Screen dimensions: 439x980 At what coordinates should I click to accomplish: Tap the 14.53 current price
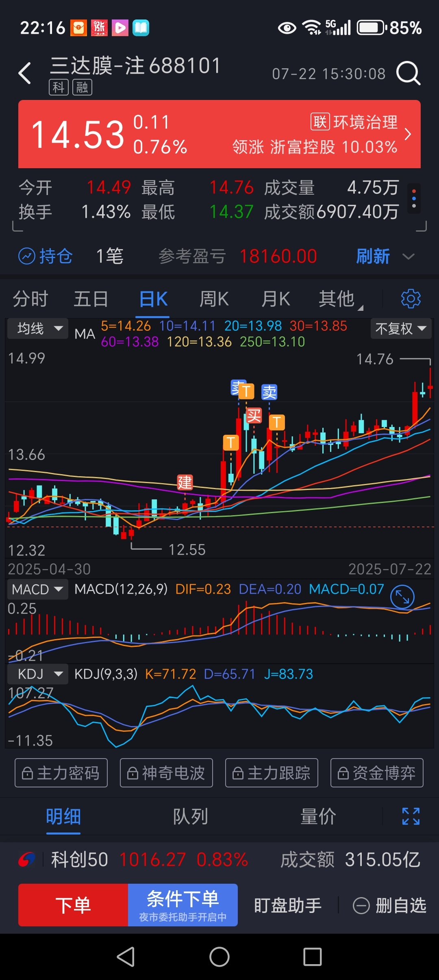[x=78, y=134]
